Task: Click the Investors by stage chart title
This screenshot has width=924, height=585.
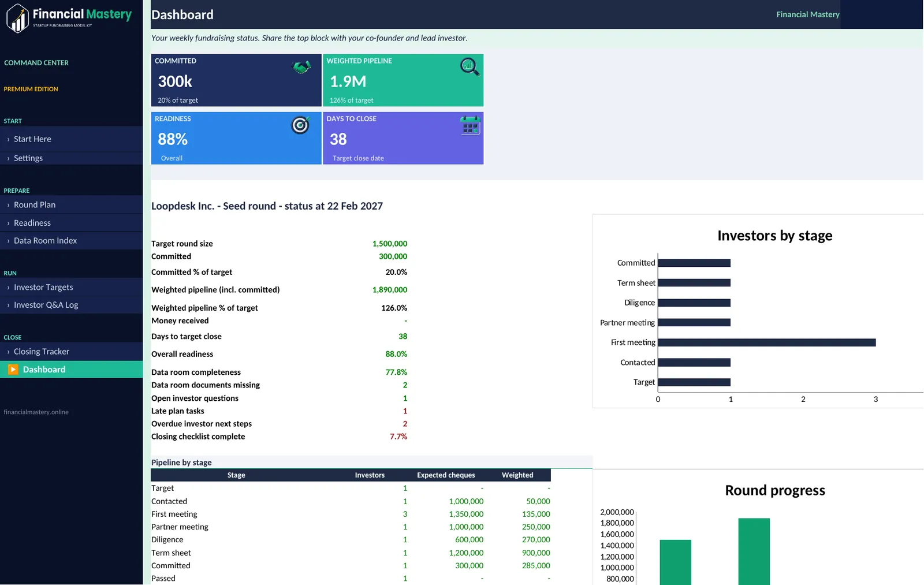Action: (774, 236)
